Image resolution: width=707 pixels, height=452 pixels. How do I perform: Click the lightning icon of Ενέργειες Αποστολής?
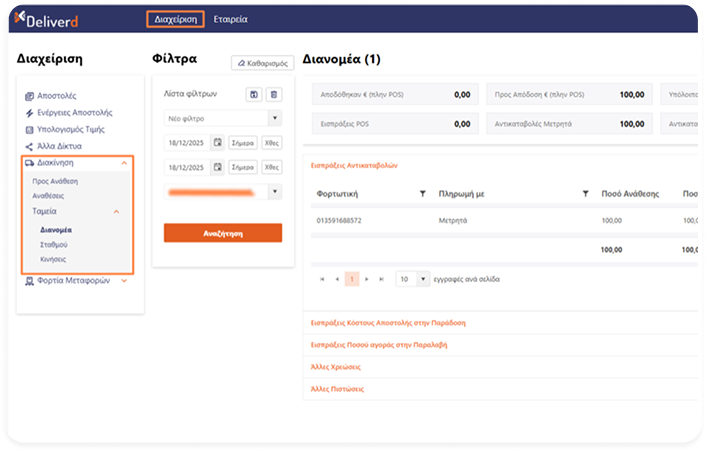[29, 113]
